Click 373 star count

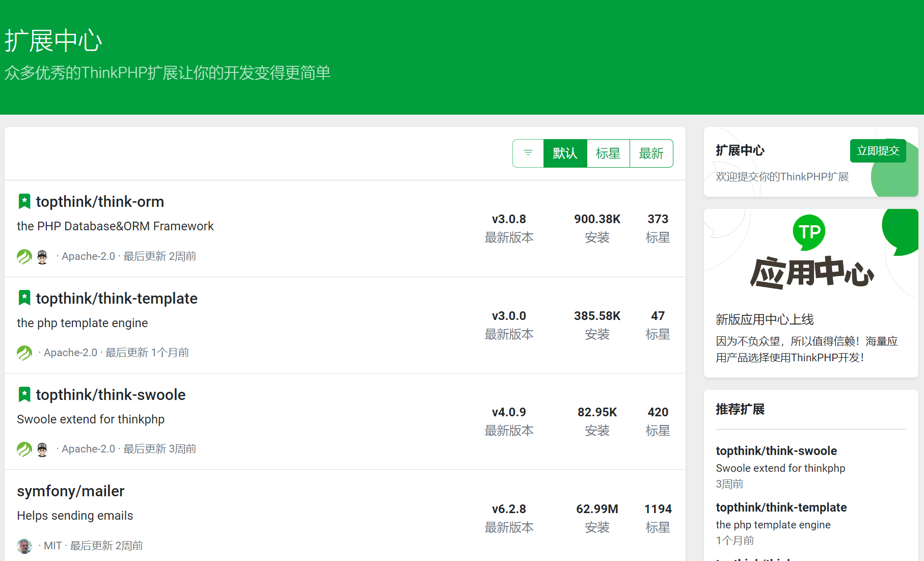click(x=658, y=219)
